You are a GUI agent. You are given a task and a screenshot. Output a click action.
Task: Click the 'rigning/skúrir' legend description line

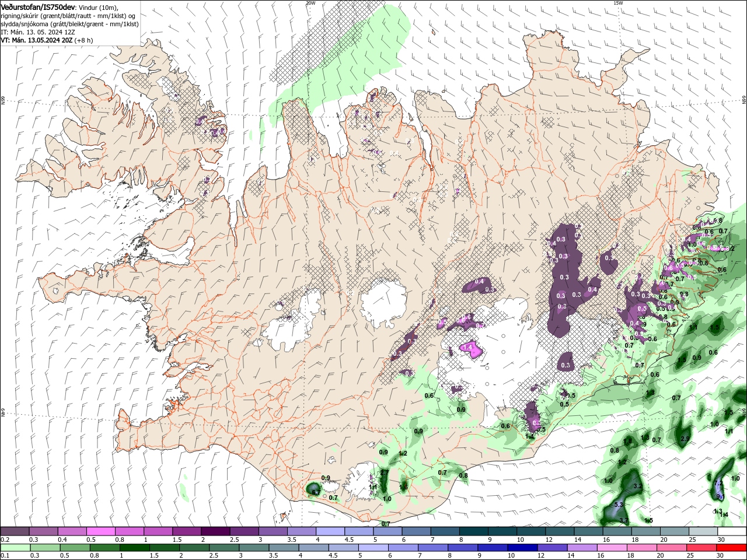[69, 15]
